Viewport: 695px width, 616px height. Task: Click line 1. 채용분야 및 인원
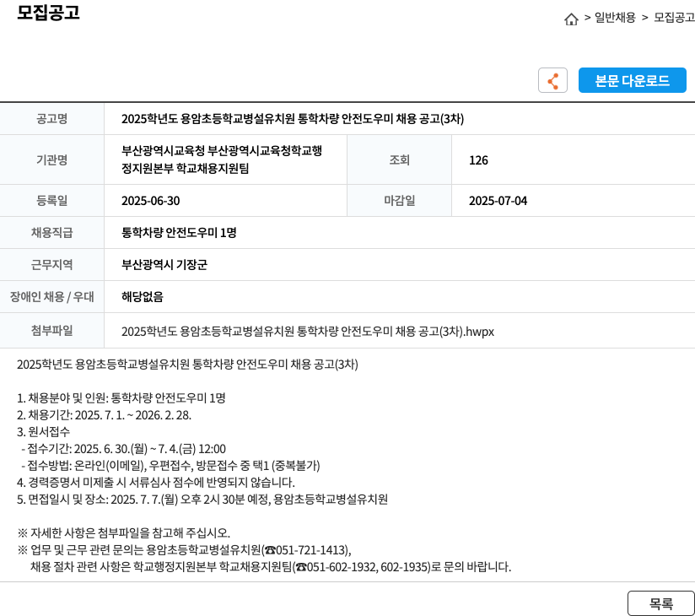pos(121,397)
